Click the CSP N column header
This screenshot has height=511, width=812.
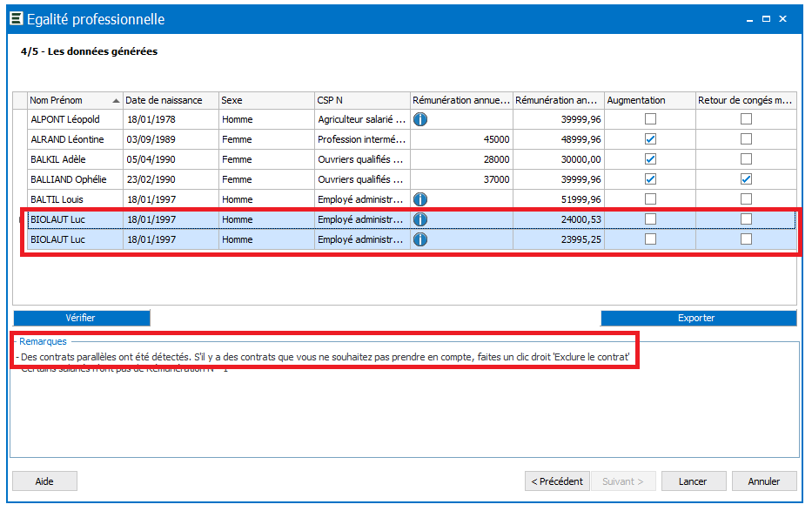(x=362, y=100)
